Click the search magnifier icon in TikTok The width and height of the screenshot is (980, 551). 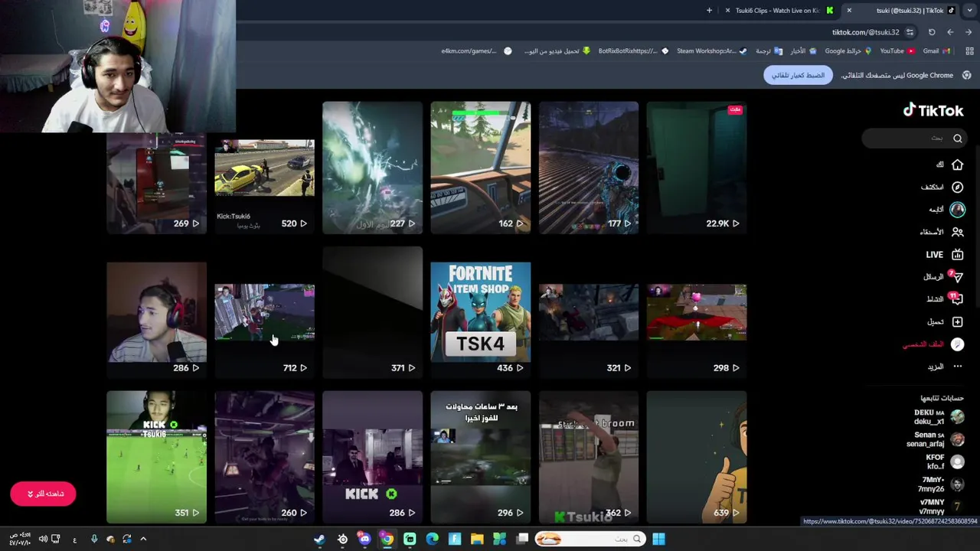[957, 139]
